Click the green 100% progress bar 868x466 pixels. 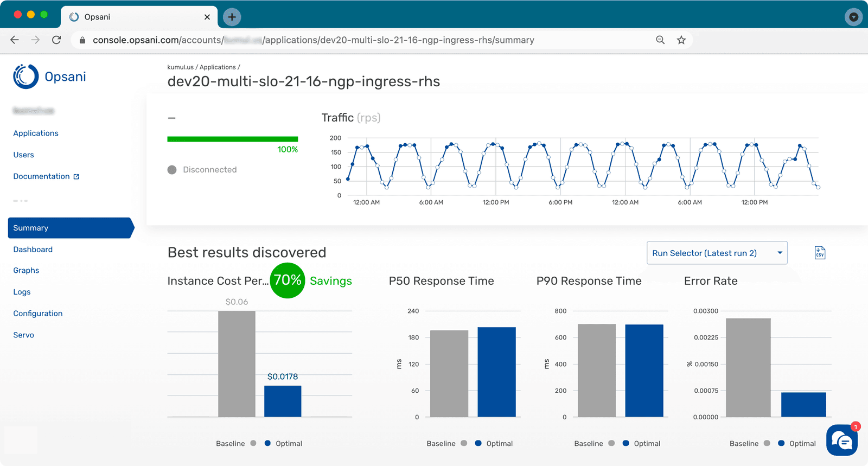point(232,139)
